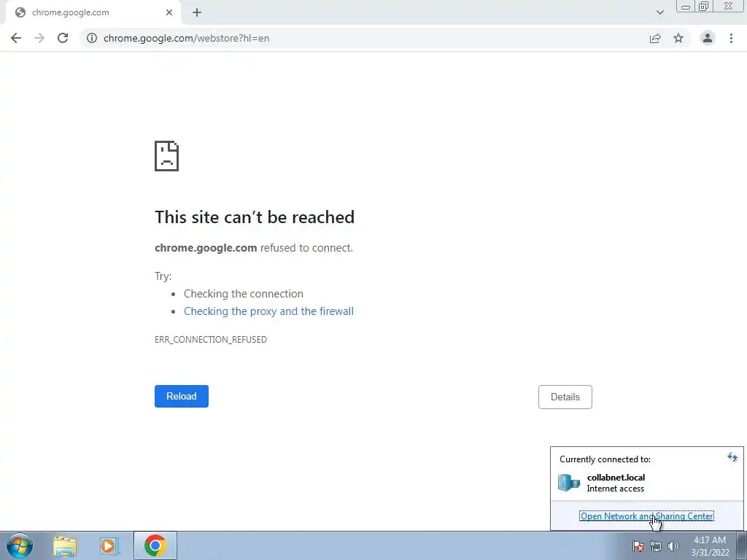Launch Windows Media Player from taskbar
Image resolution: width=747 pixels, height=560 pixels.
tap(109, 545)
